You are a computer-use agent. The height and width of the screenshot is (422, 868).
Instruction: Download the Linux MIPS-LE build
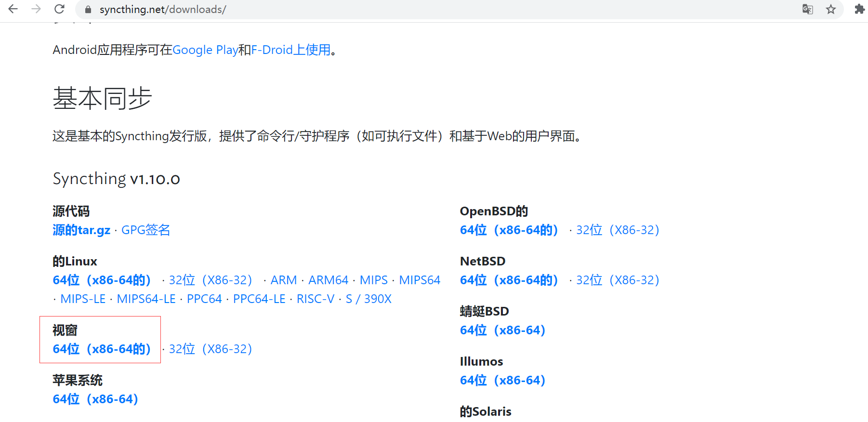point(83,299)
